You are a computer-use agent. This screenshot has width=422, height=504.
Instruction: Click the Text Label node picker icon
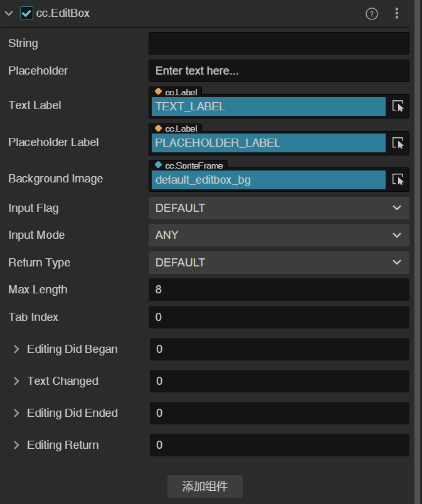coord(398,106)
